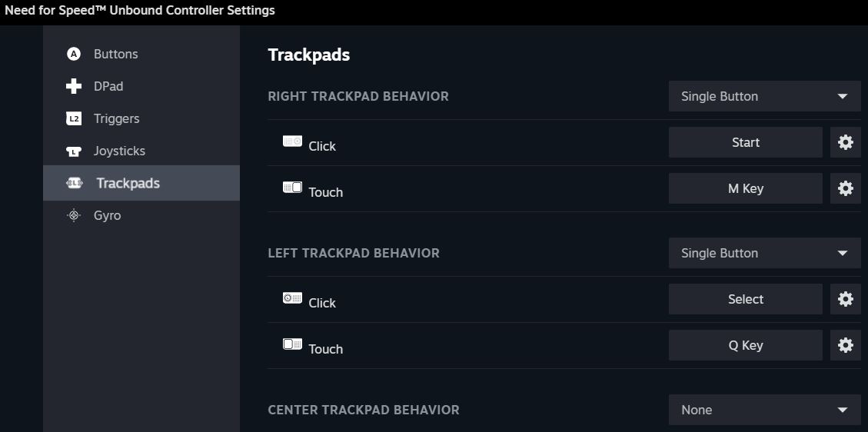Change the Select binding for left click

745,299
